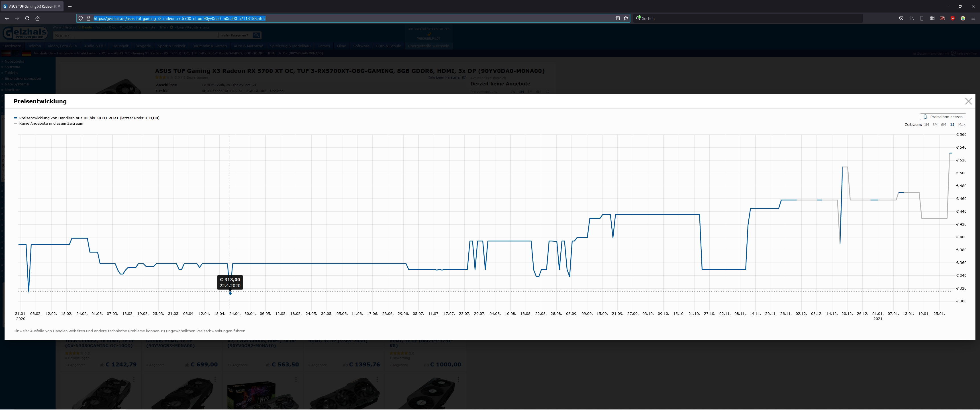
Task: Open Save to Pocket icon
Action: click(901, 18)
